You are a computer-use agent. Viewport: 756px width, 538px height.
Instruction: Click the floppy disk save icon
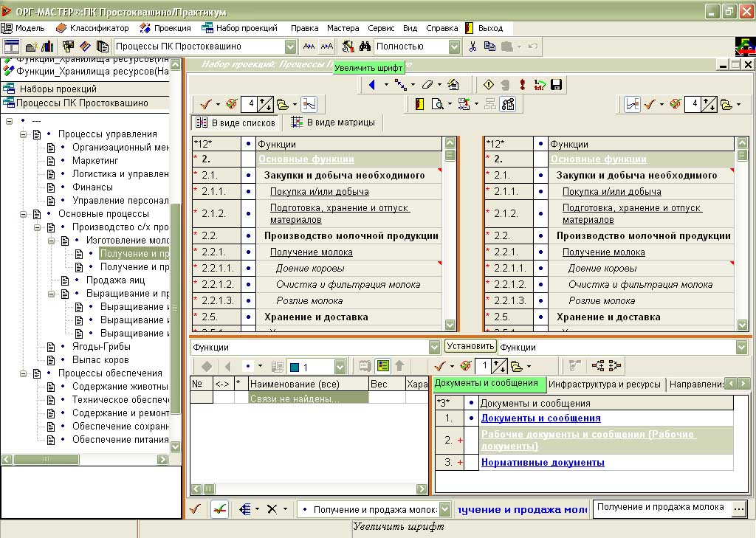[556, 85]
